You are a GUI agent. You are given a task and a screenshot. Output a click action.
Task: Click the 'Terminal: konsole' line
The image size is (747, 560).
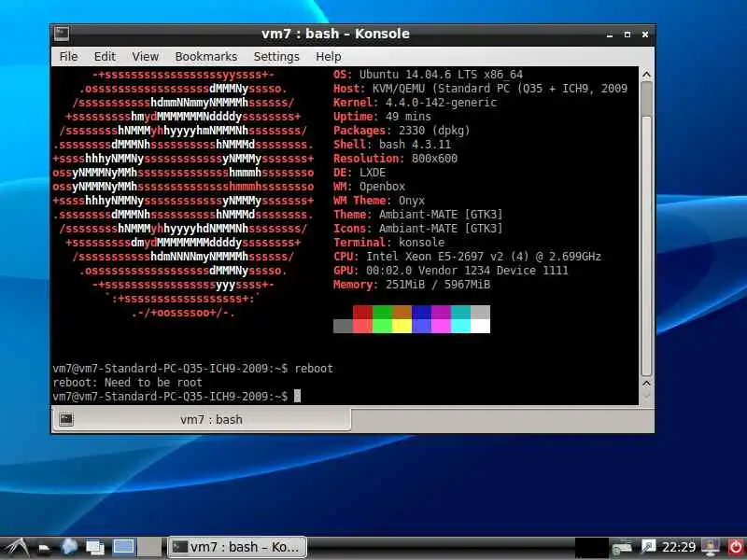388,243
